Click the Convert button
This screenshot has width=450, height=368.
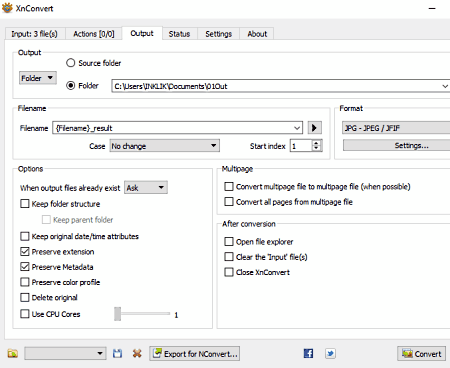(422, 354)
